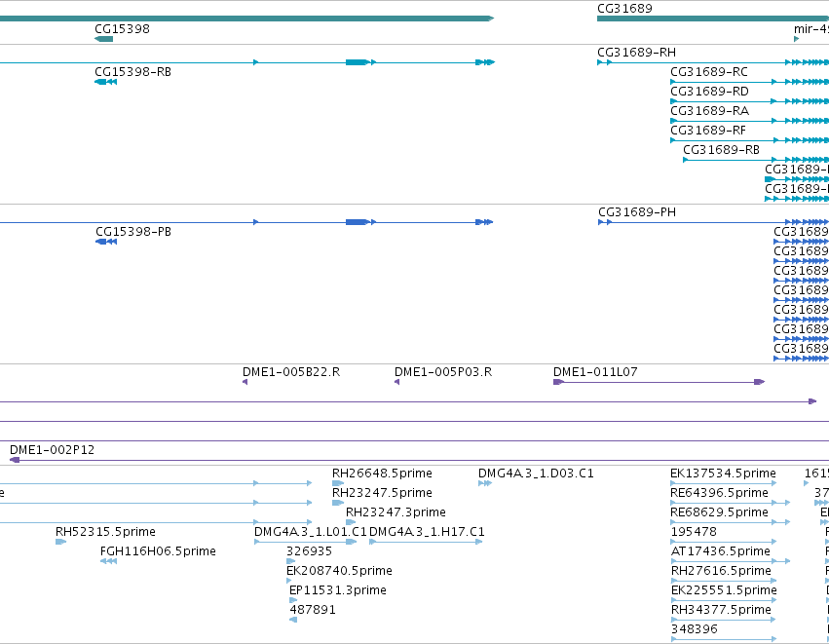
Task: Select the CG15398 gene label
Action: pyautogui.click(x=122, y=28)
